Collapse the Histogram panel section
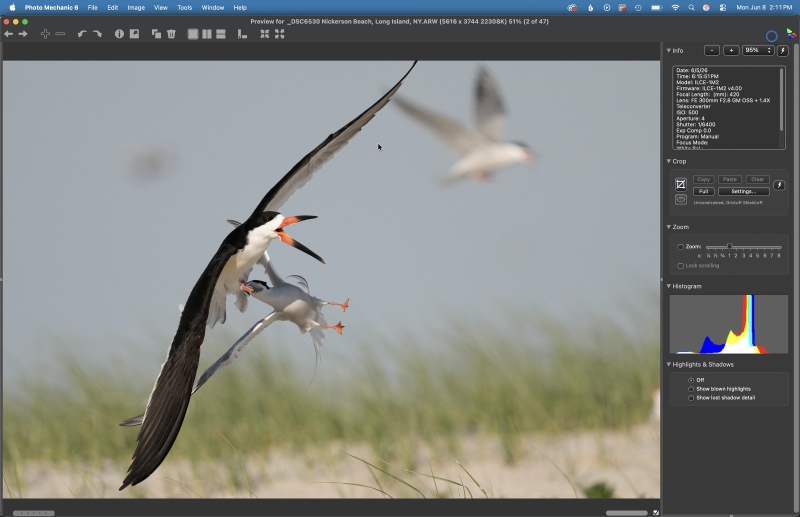800x517 pixels. pos(668,286)
